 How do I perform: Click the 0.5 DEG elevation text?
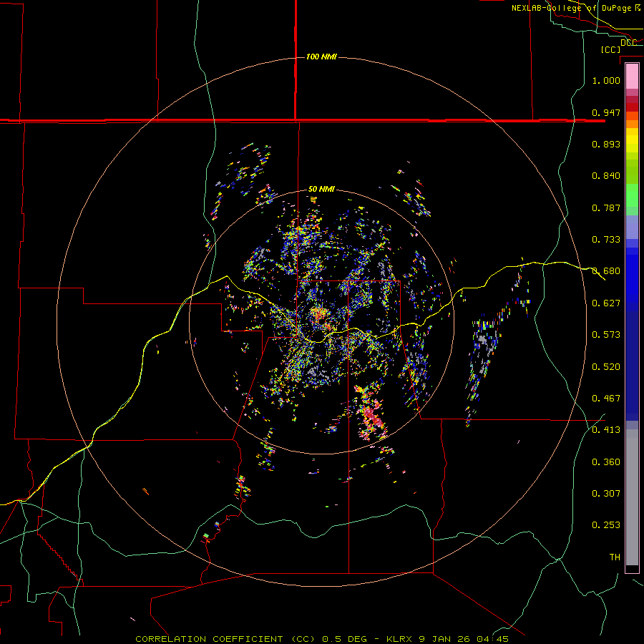[343, 639]
